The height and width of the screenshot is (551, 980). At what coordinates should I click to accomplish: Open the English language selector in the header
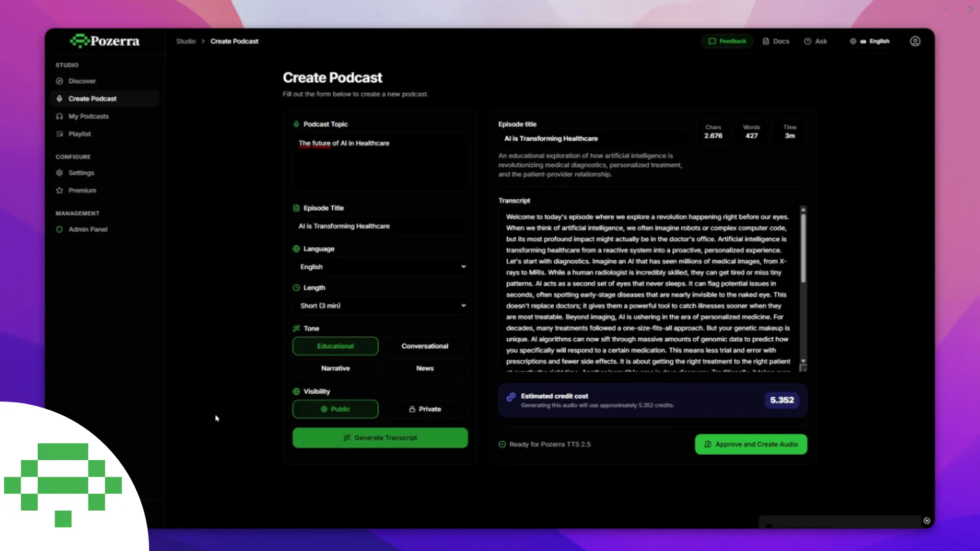(870, 41)
